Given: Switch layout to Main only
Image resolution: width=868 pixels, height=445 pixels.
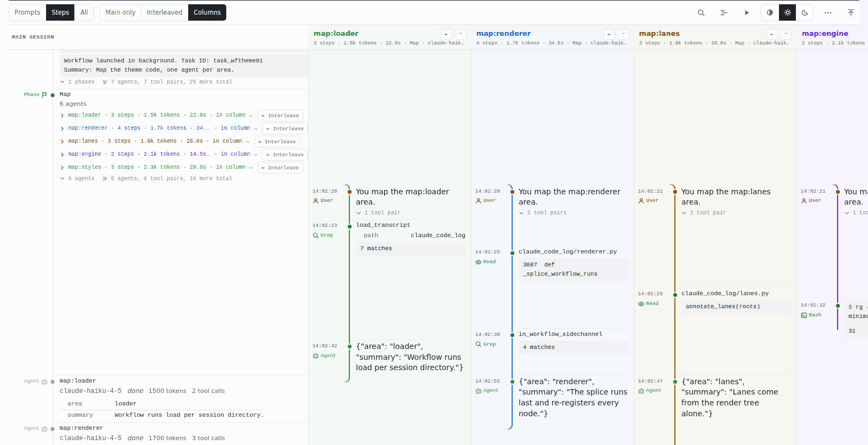Looking at the screenshot, I should point(120,12).
